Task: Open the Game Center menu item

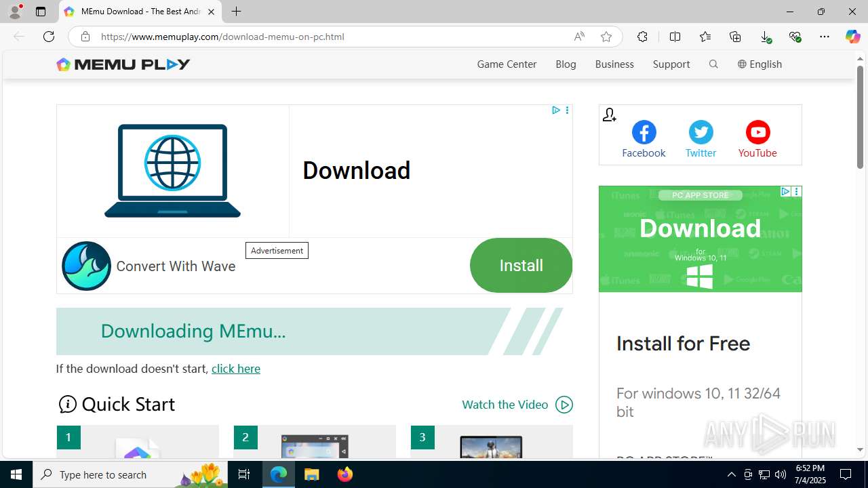Action: pos(507,64)
